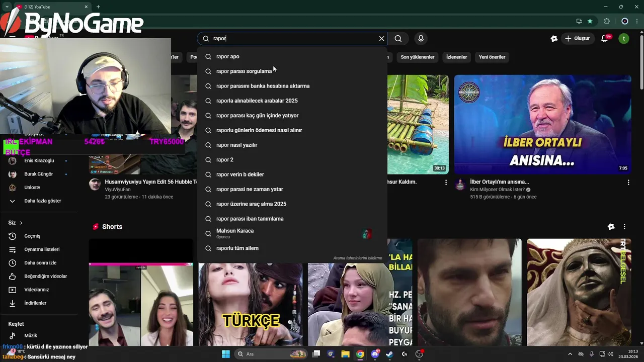Open the Logitech G Hub taskbar icon
This screenshot has height=362, width=644.
click(405, 354)
